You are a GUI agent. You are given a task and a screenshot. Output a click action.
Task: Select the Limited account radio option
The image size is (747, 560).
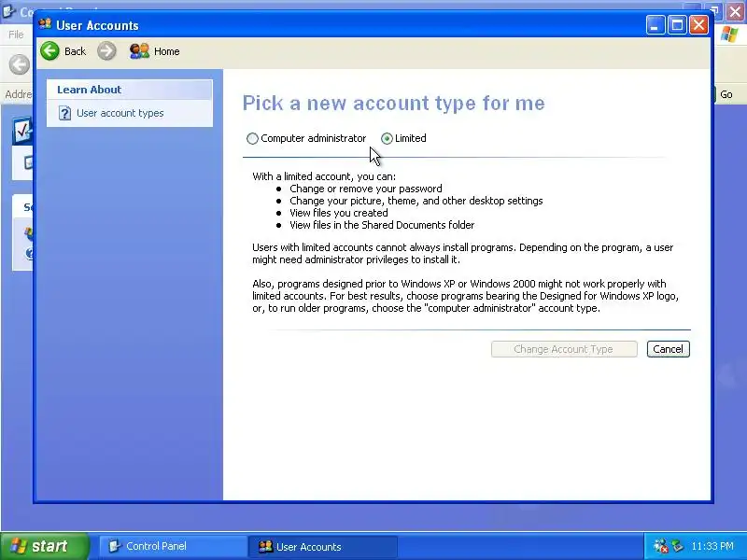coord(387,138)
